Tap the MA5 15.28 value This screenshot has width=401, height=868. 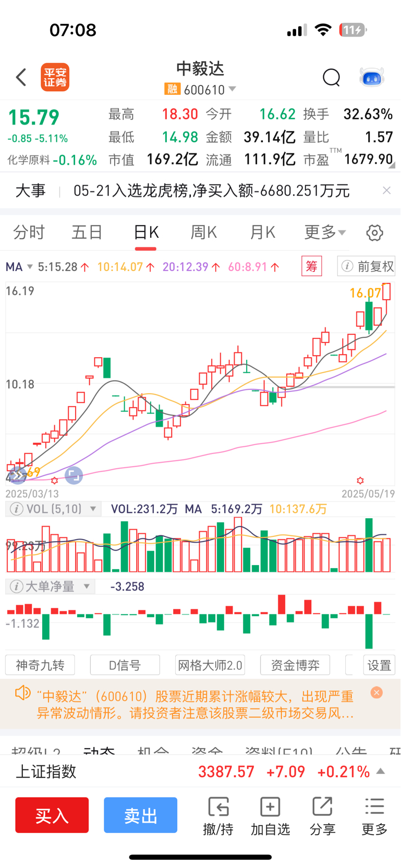[x=63, y=267]
